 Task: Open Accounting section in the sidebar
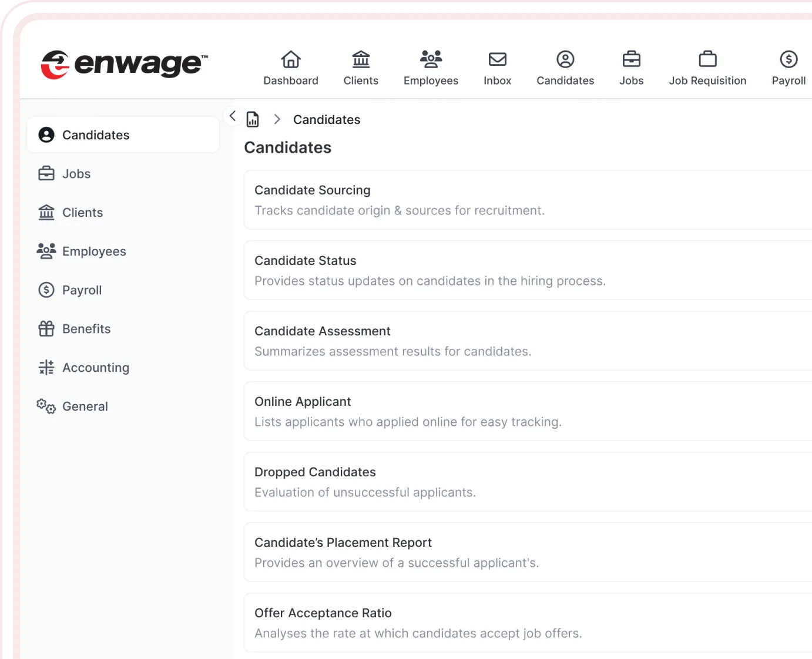point(95,368)
